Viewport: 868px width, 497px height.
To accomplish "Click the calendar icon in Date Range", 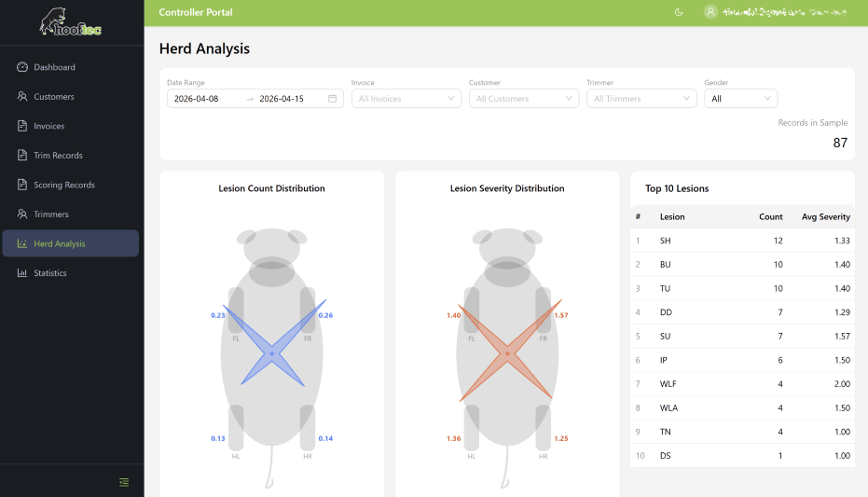I will [332, 99].
